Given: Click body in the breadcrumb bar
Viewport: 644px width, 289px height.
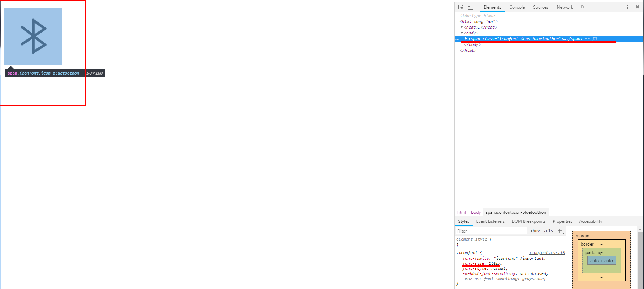Looking at the screenshot, I should tap(476, 212).
